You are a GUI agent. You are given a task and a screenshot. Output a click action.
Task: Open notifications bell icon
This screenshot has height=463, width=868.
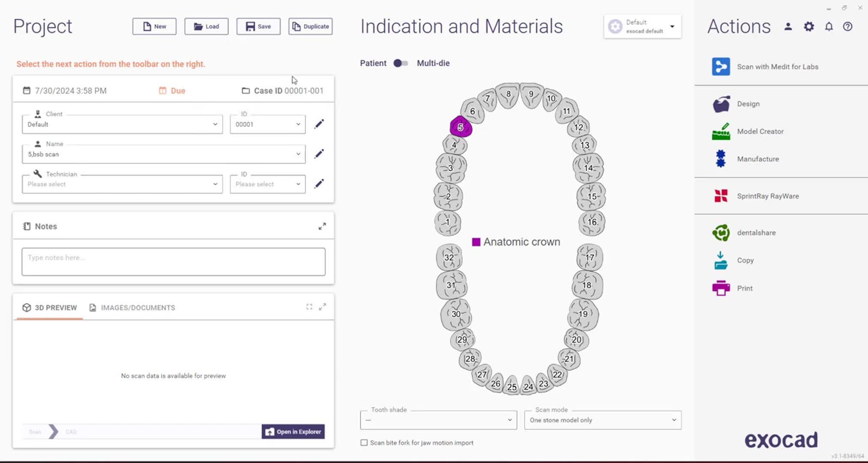[829, 27]
